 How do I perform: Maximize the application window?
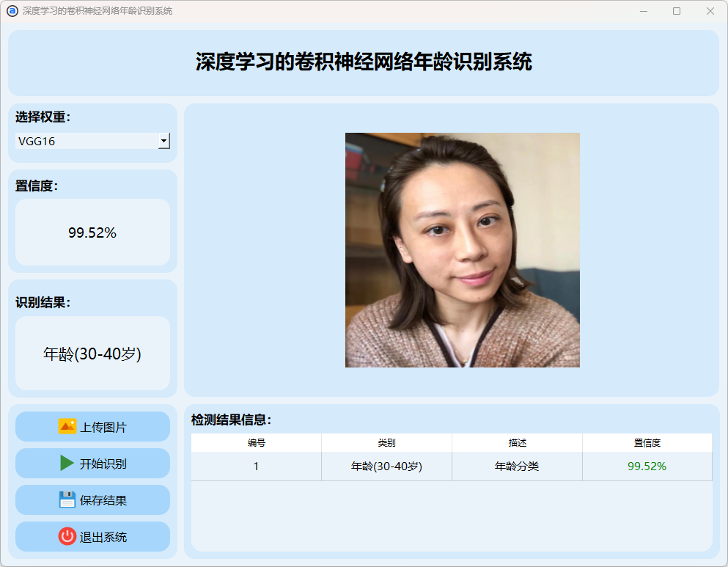677,11
